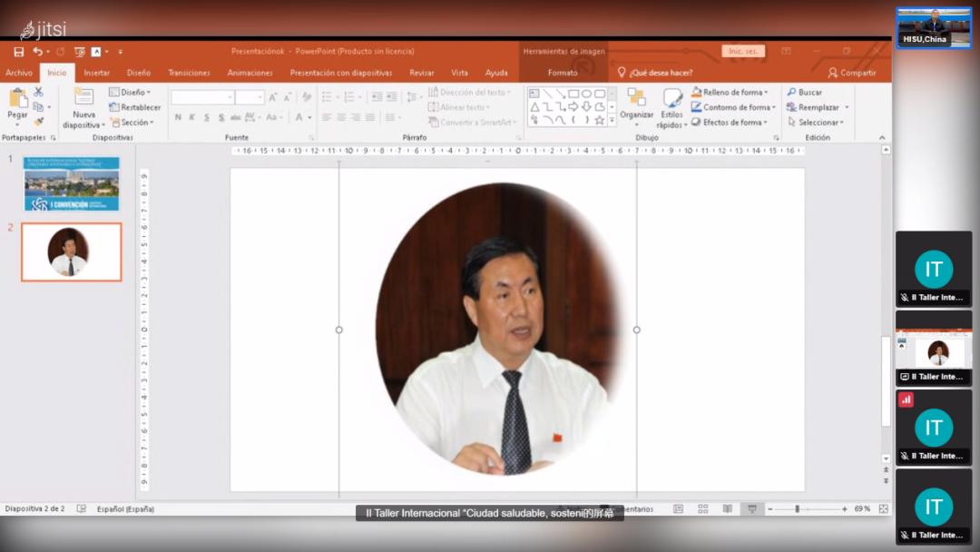The height and width of the screenshot is (552, 980).
Task: Select the rectangle shape in the shapes gallery
Action: (x=573, y=94)
